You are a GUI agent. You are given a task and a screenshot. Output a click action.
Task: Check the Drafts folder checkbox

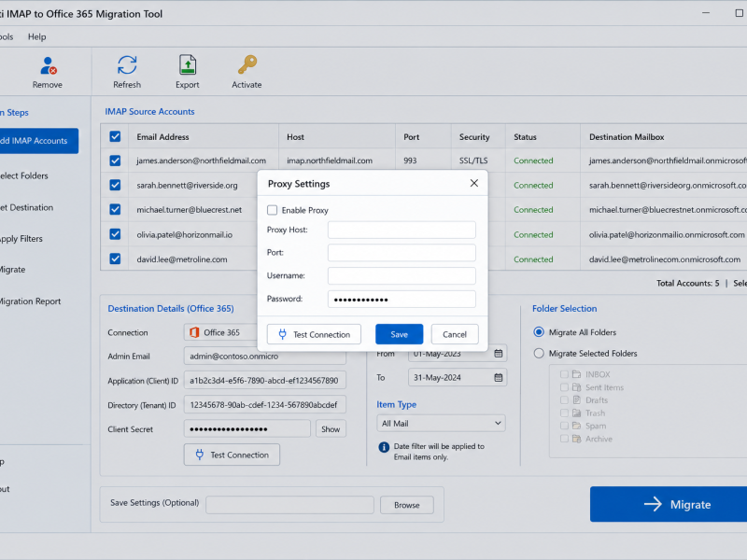[564, 400]
